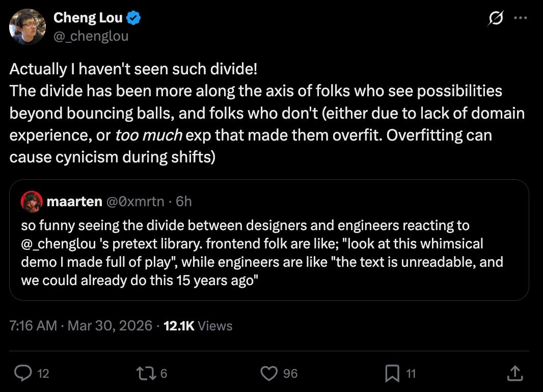The height and width of the screenshot is (392, 543).
Task: Click the 6h timestamp on quoted tweet
Action: [184, 202]
